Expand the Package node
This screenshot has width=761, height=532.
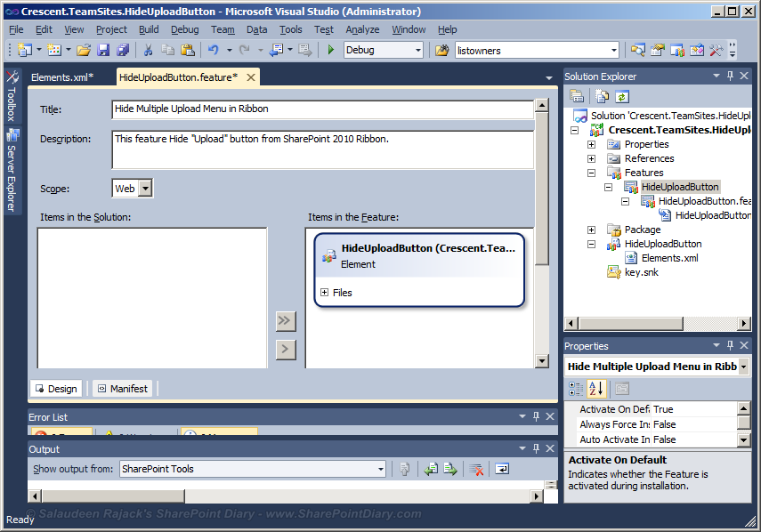coord(591,230)
